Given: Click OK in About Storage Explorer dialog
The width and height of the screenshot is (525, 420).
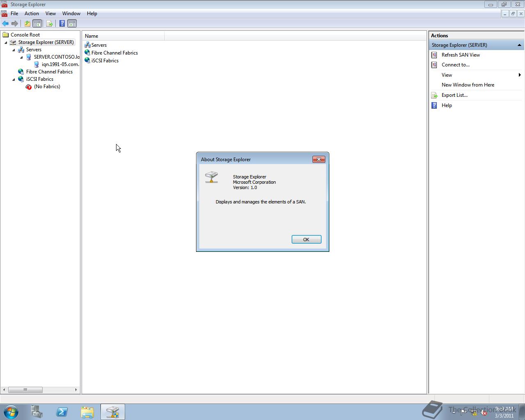Looking at the screenshot, I should 306,240.
